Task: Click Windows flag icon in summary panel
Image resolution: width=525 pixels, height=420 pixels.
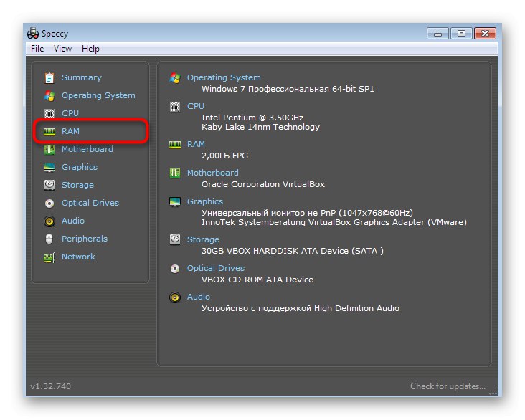Action: tap(175, 78)
